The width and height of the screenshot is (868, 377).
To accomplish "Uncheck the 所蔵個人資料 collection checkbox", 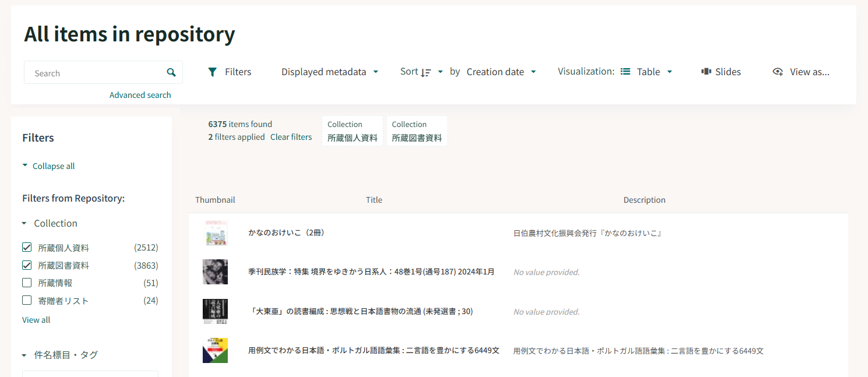I will click(27, 248).
